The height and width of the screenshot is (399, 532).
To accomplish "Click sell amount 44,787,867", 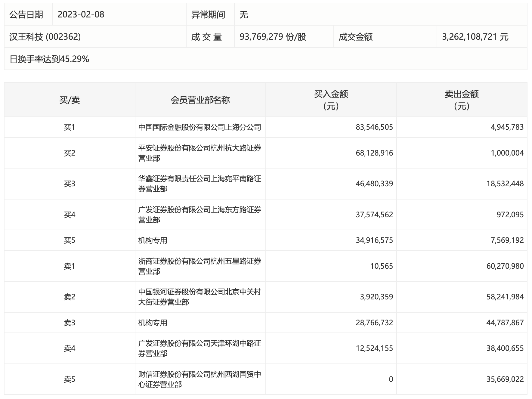I will point(505,323).
